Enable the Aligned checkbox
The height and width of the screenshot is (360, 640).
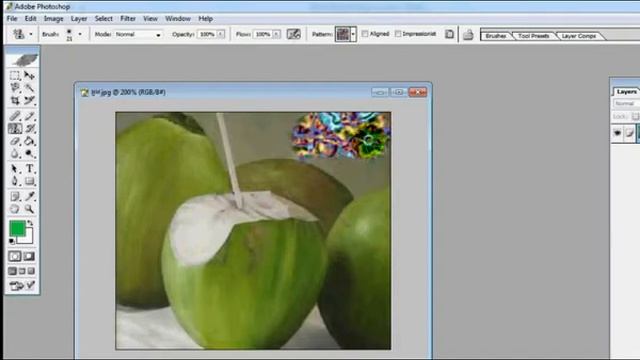click(365, 34)
